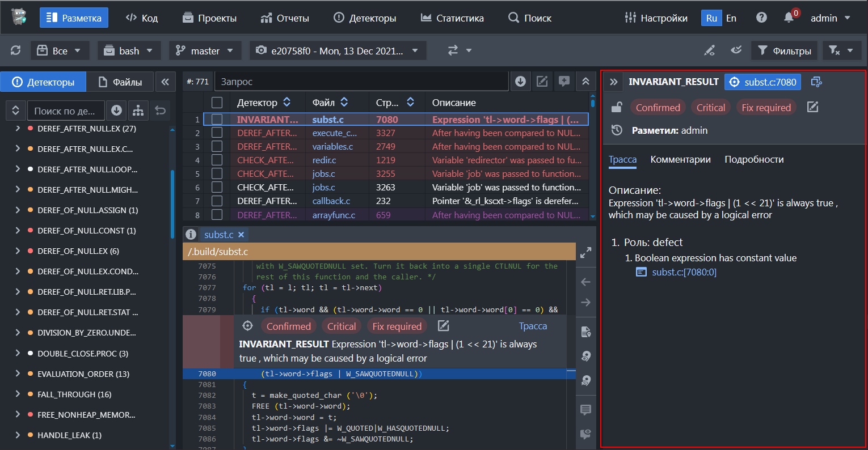Toggle the select-all checkbox in table header
This screenshot has height=450, width=868.
pos(217,103)
